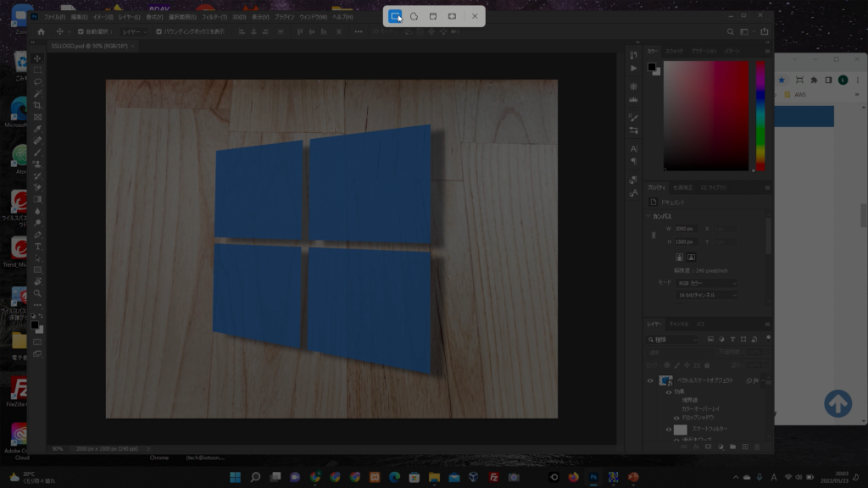Click the share icon in Photoshop's options bar
This screenshot has width=868, height=488.
(x=765, y=32)
